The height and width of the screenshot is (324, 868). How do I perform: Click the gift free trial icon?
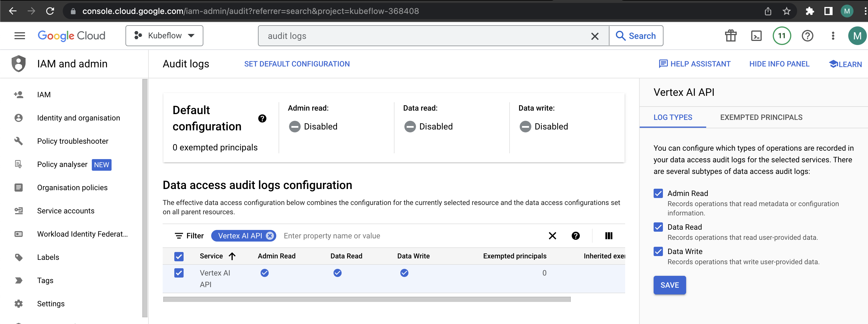pos(731,36)
